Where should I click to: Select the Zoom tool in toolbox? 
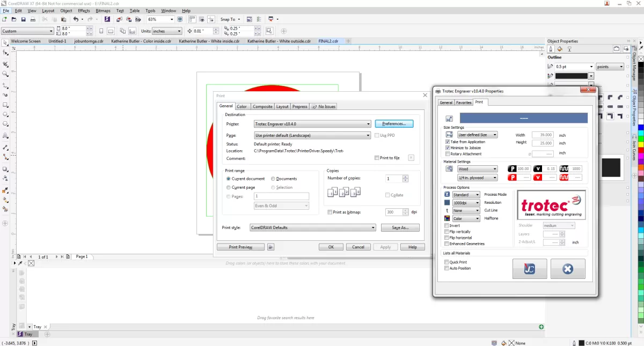[5, 74]
